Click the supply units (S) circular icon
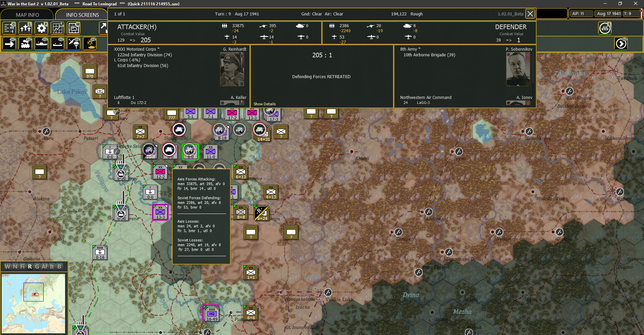The width and height of the screenshot is (644, 335). pyautogui.click(x=605, y=28)
